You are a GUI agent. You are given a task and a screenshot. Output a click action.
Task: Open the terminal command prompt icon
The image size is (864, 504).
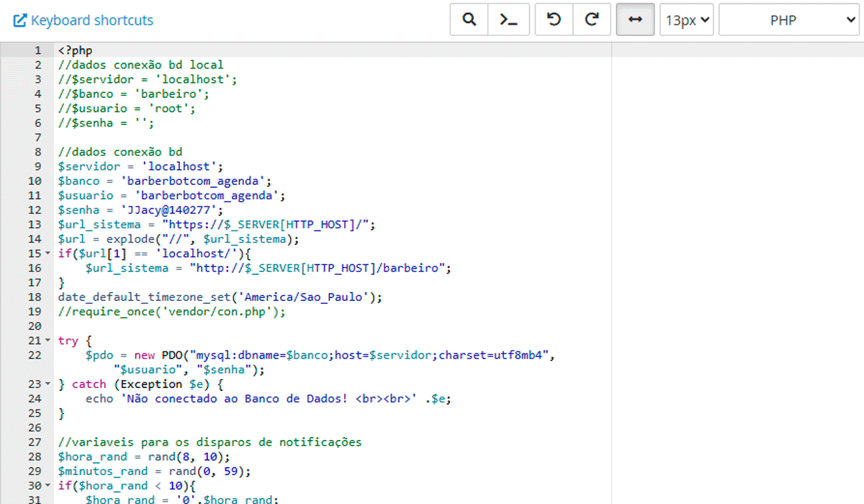click(508, 20)
